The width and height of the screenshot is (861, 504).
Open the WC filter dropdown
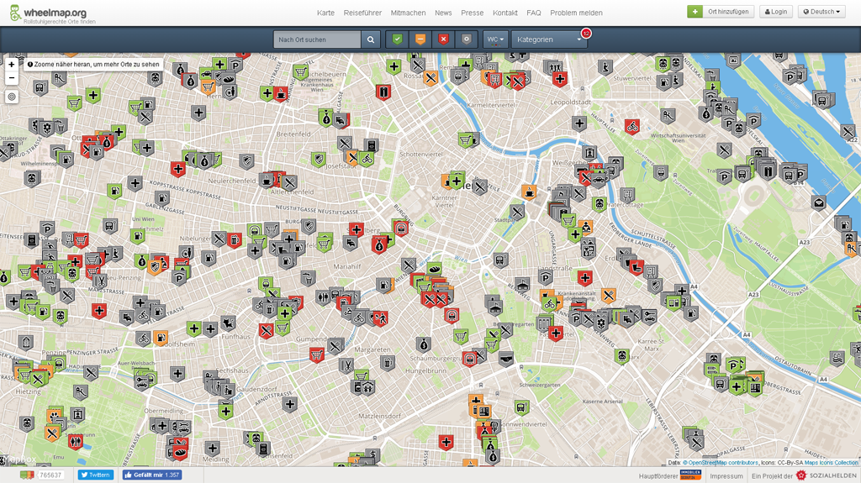(x=495, y=39)
